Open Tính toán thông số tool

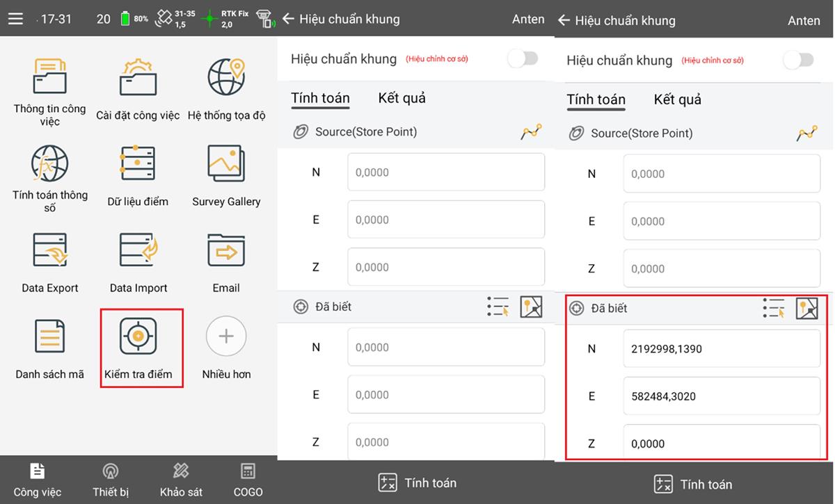pyautogui.click(x=49, y=164)
